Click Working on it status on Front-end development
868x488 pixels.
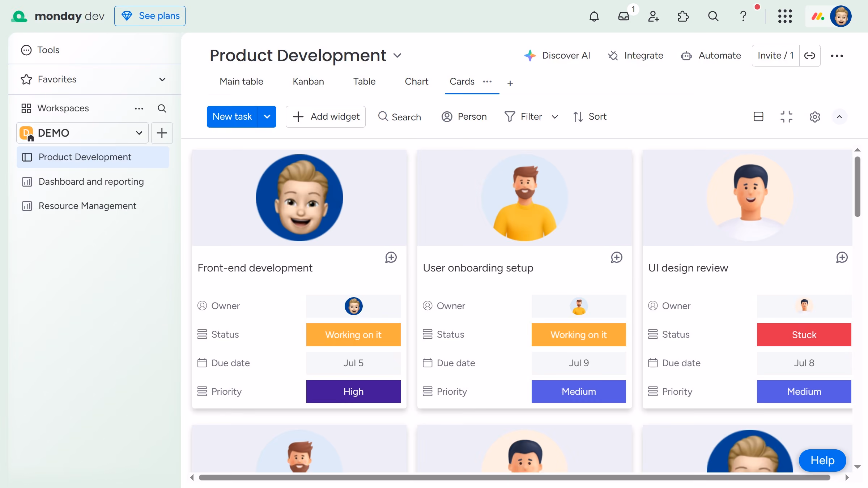[x=353, y=335]
